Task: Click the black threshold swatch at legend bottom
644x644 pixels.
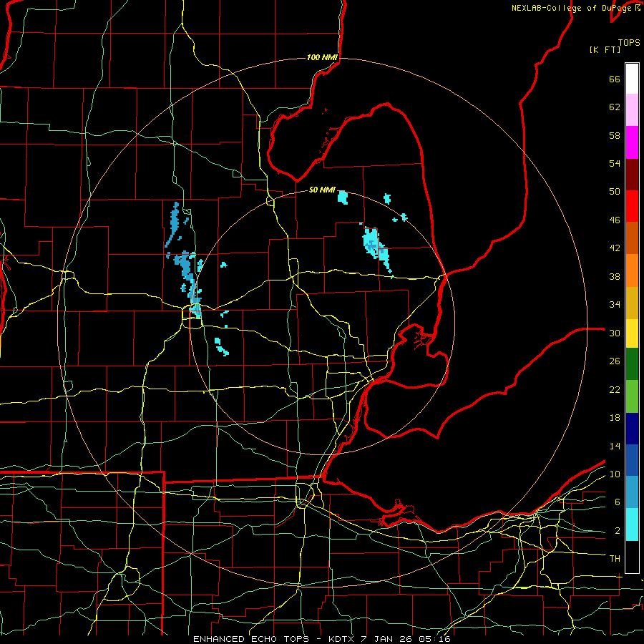Action: pyautogui.click(x=632, y=557)
